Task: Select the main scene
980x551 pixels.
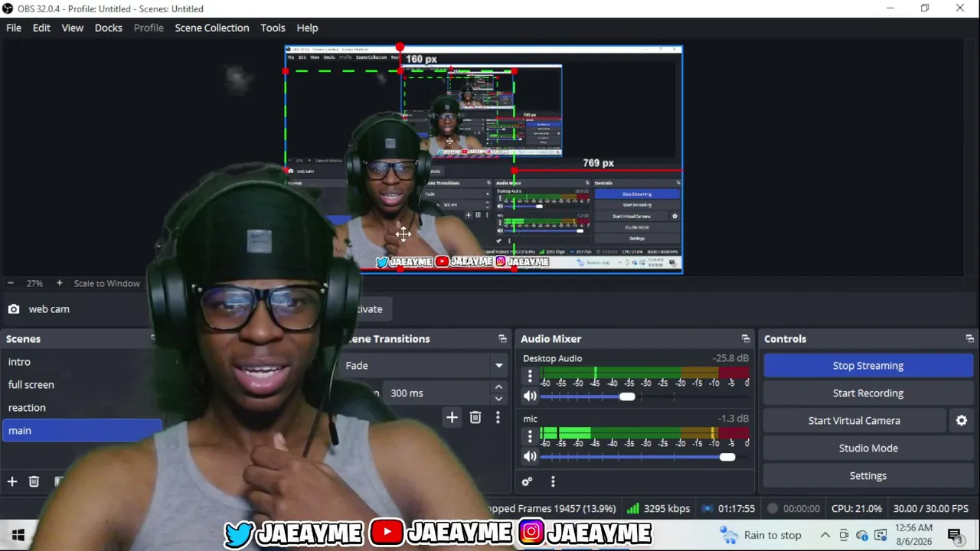Action: coord(81,430)
